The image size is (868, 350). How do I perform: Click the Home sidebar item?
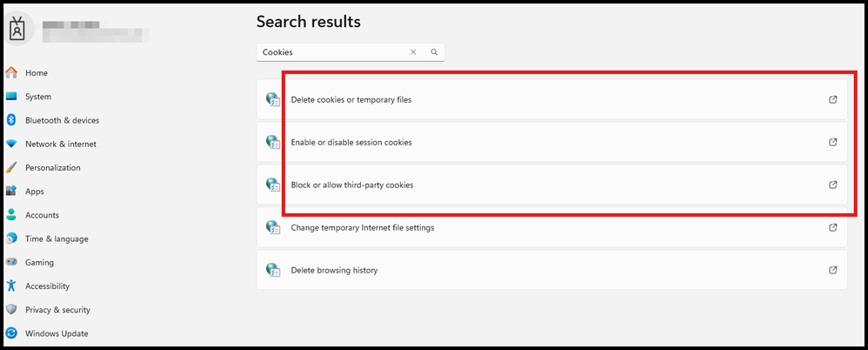[x=36, y=73]
